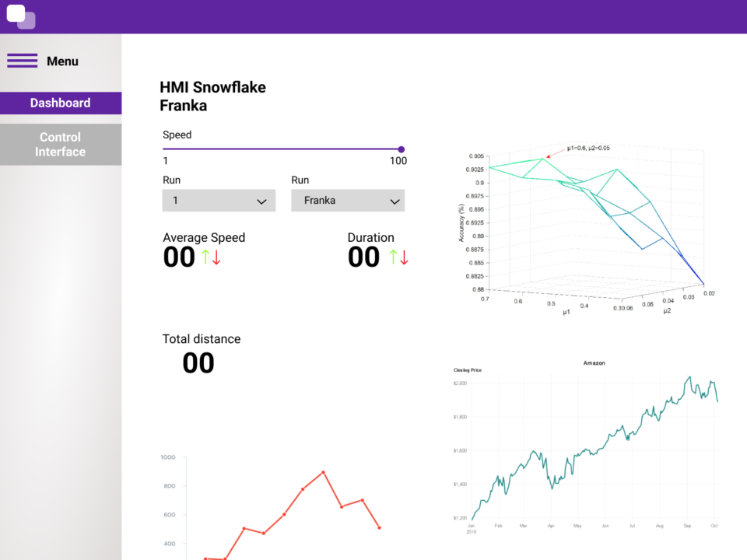Select the Dashboard tab in the sidebar
This screenshot has width=747, height=560.
tap(61, 103)
